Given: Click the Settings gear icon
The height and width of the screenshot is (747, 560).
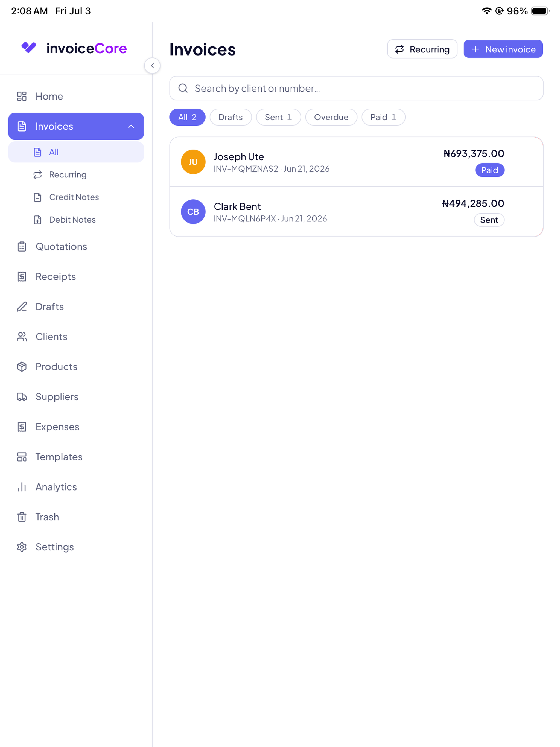Looking at the screenshot, I should click(22, 547).
